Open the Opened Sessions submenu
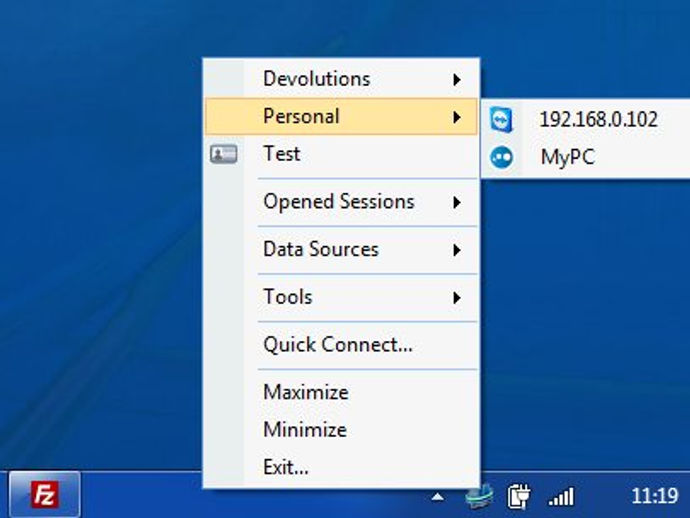690x518 pixels. pyautogui.click(x=341, y=202)
